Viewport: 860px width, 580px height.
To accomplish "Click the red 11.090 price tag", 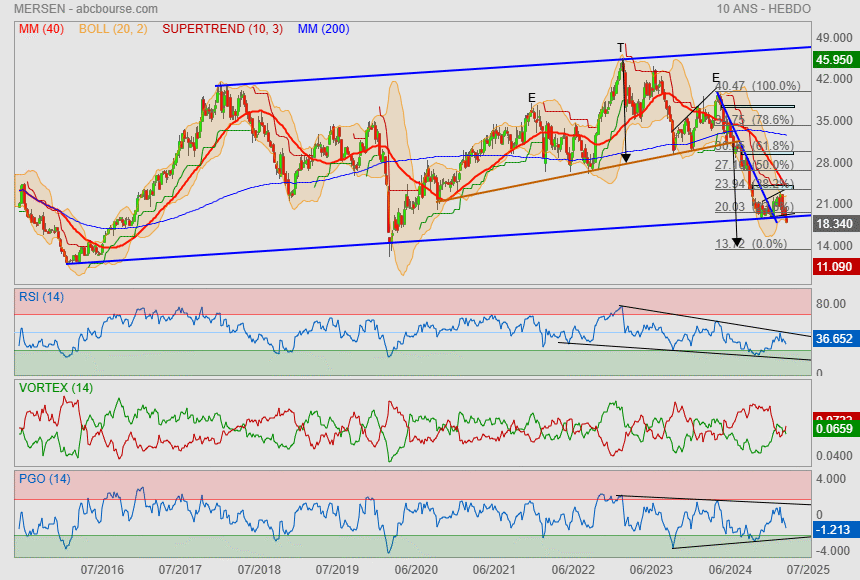I will 833,268.
